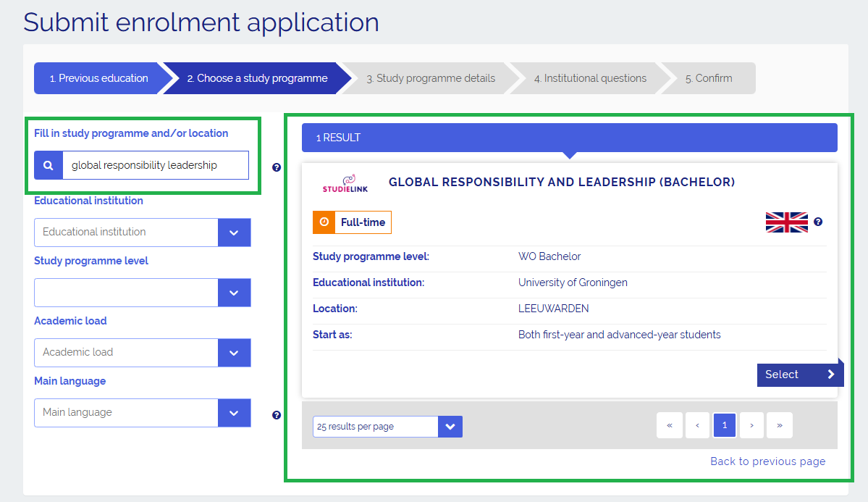
Task: Expand the Study programme level dropdown
Action: point(234,293)
